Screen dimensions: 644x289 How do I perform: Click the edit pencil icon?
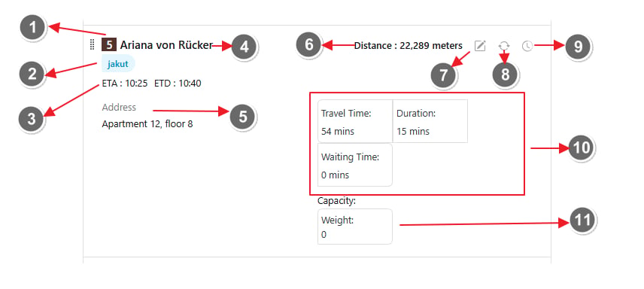(x=480, y=46)
